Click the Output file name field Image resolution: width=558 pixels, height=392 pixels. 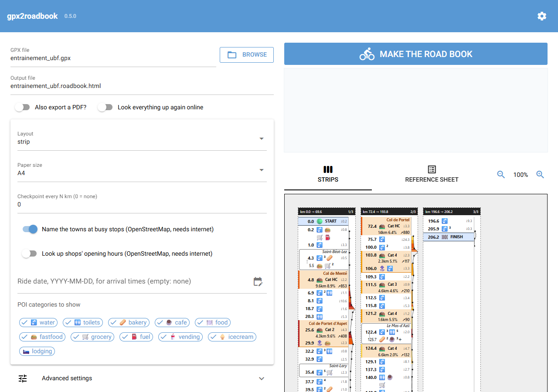click(142, 83)
